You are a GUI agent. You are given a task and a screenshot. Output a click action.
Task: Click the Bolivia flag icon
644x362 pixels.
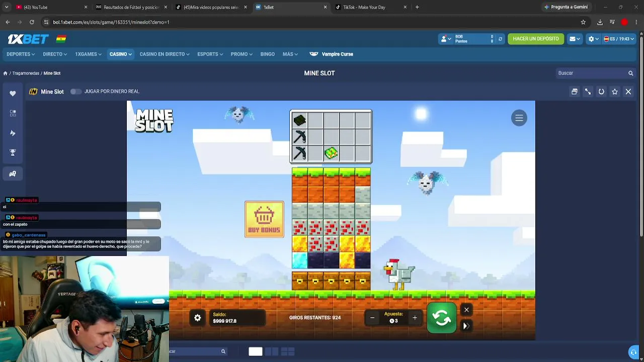(61, 39)
